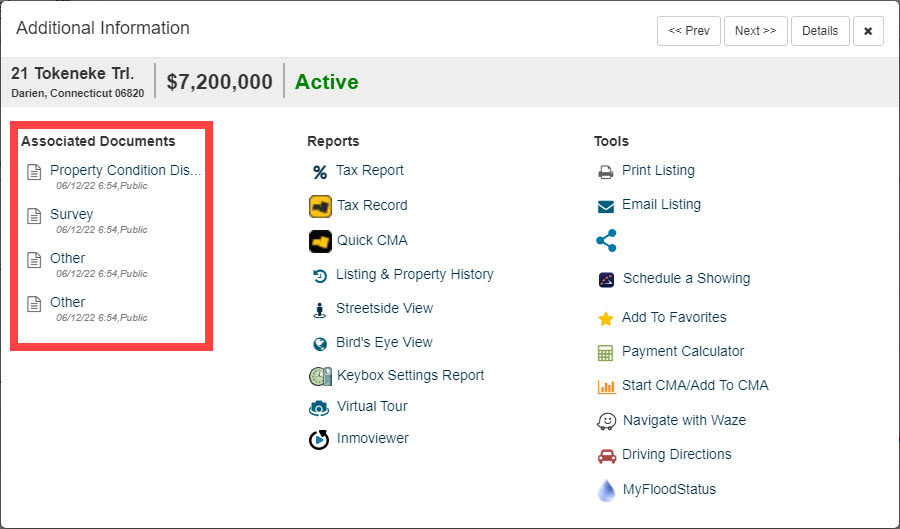
Task: Open the Payment Calculator link
Action: [x=683, y=351]
